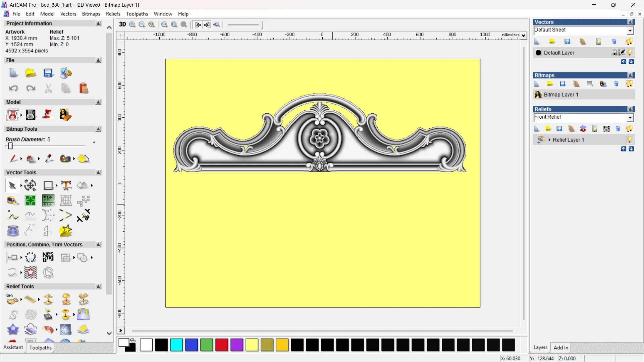This screenshot has height=362, width=644.
Task: Switch to the Toolpaths tab
Action: [40, 348]
